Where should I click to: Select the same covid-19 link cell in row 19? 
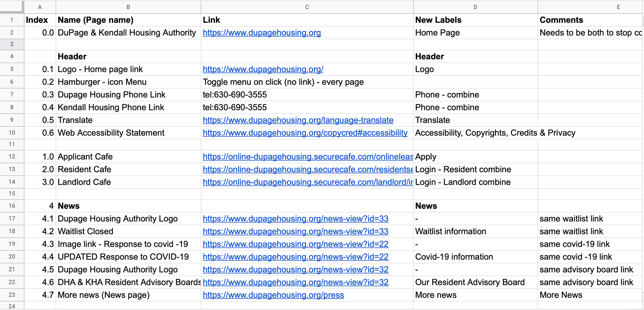[590, 245]
